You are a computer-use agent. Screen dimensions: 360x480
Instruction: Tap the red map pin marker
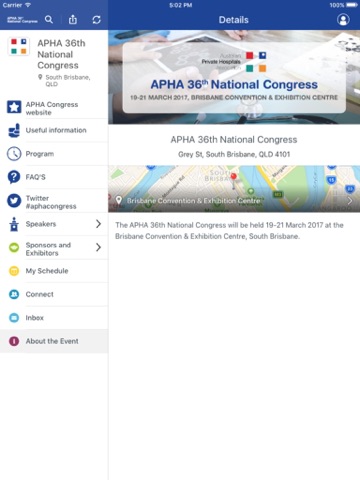(x=234, y=176)
